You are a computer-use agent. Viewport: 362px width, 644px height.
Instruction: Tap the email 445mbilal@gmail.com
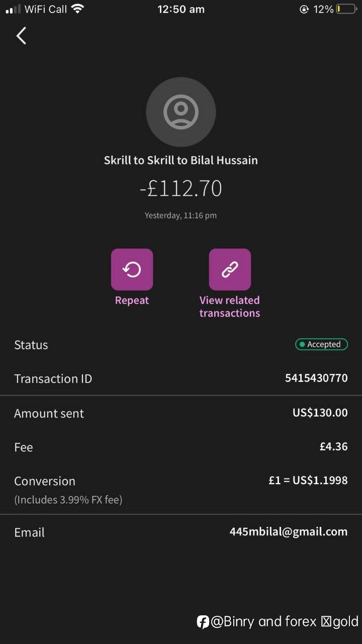point(289,532)
